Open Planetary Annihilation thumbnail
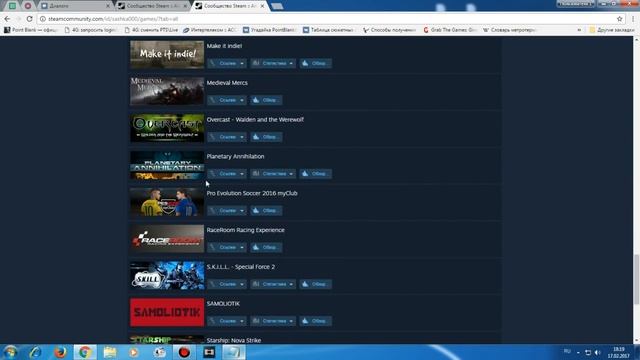The height and width of the screenshot is (360, 640). pyautogui.click(x=167, y=165)
